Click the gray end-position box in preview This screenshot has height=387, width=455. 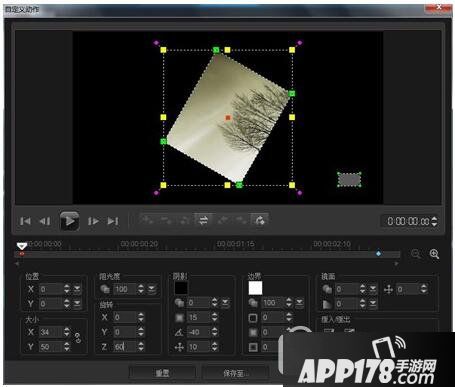pos(349,180)
